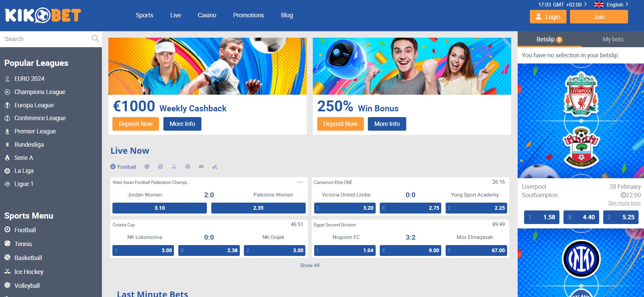Select Yong Sport Academy odds 2.25
The height and width of the screenshot is (297, 644).
[x=476, y=208]
